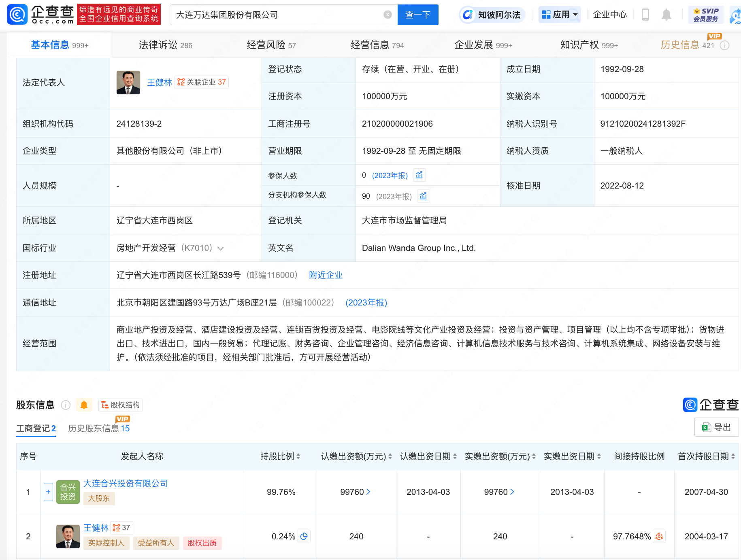Click 股权出质 tag
Image resolution: width=741 pixels, height=560 pixels.
coord(202,543)
